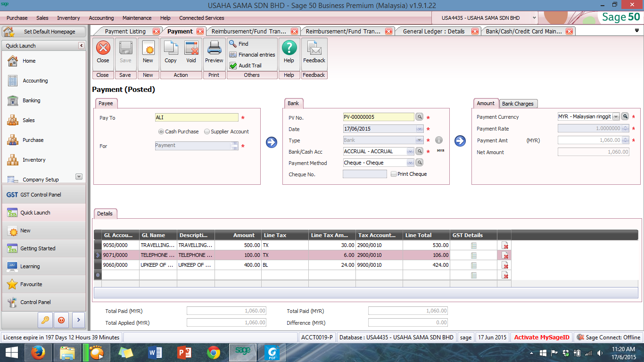
Task: Expand the Payment Method dropdown
Action: (410, 163)
